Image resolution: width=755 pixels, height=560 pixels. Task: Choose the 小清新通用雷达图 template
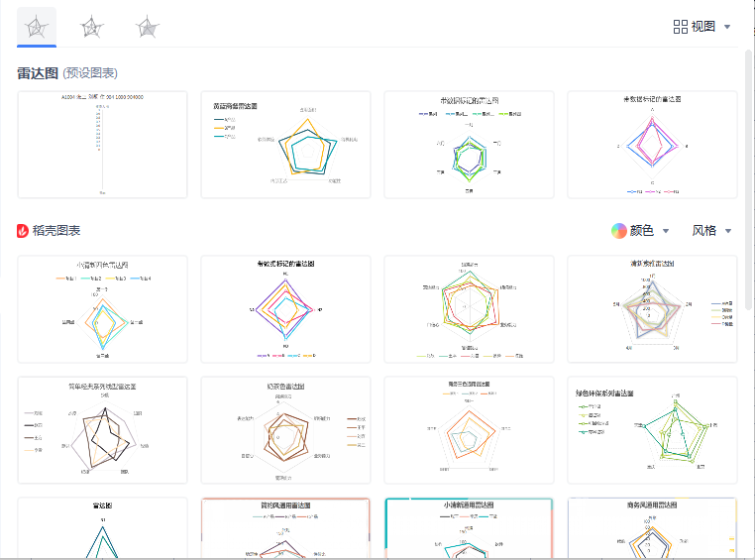click(469, 528)
